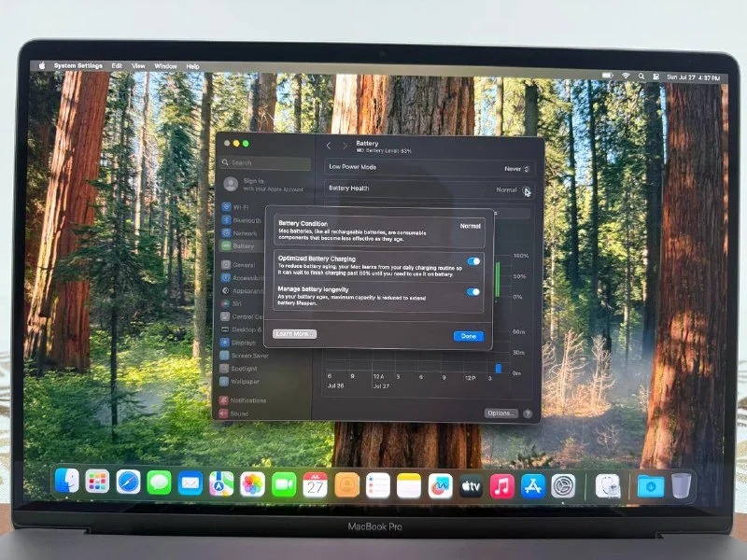Open Safari from the Dock
This screenshot has width=747, height=560.
tap(128, 483)
